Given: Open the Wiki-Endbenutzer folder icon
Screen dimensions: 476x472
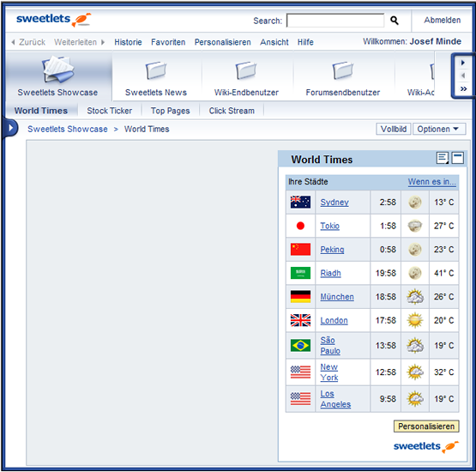Looking at the screenshot, I should point(246,70).
